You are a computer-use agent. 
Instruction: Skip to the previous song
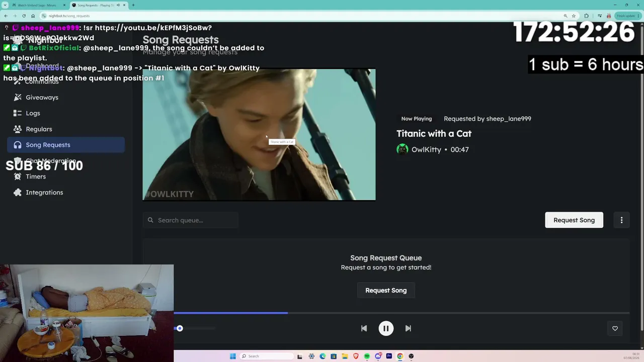364,328
